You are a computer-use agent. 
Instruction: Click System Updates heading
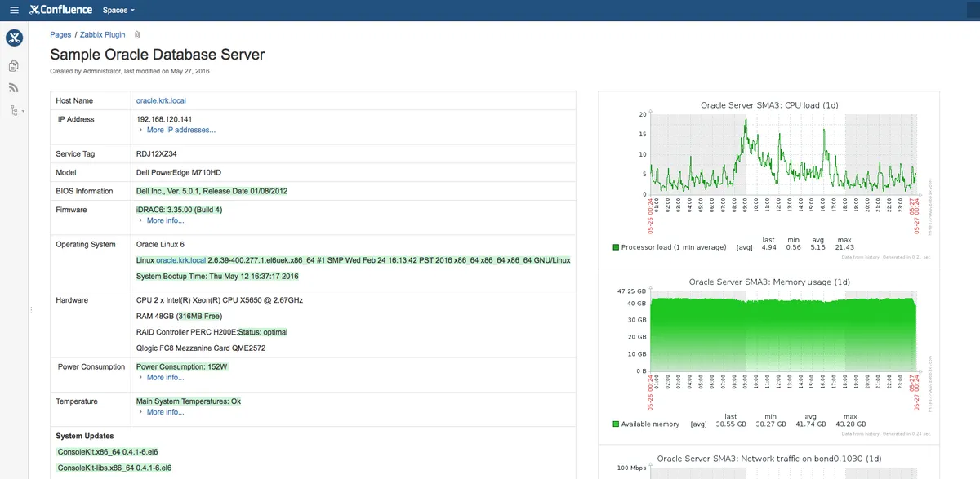[85, 436]
